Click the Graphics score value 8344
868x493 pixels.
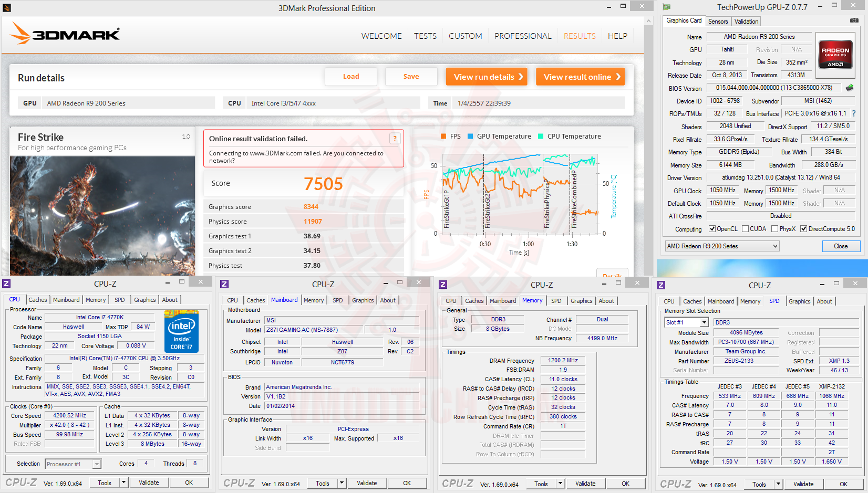coord(311,207)
